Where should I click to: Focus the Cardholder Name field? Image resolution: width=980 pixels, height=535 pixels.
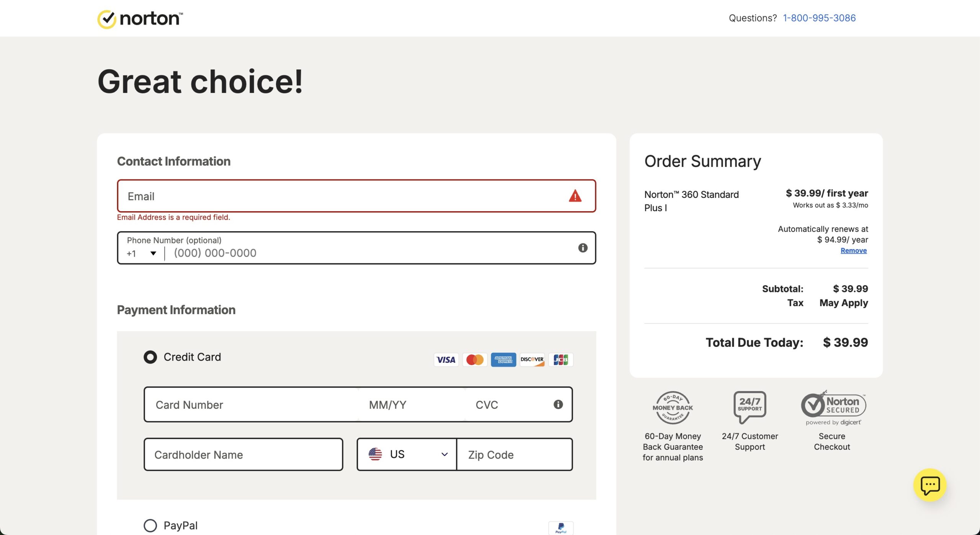(243, 454)
